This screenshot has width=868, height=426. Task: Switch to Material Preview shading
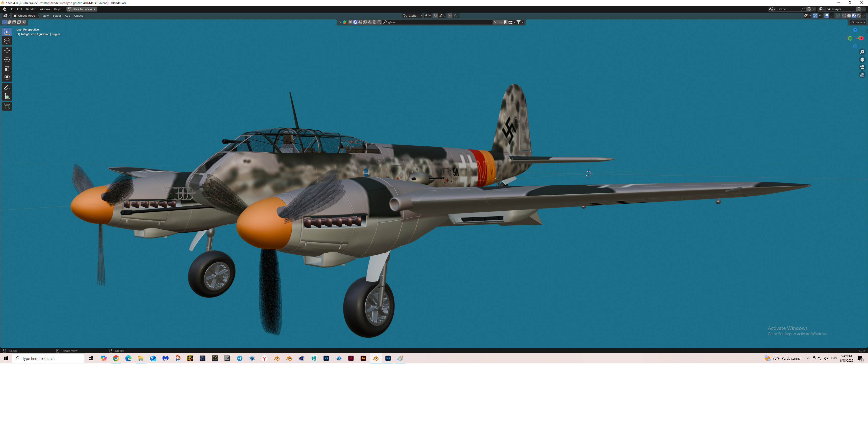point(854,16)
